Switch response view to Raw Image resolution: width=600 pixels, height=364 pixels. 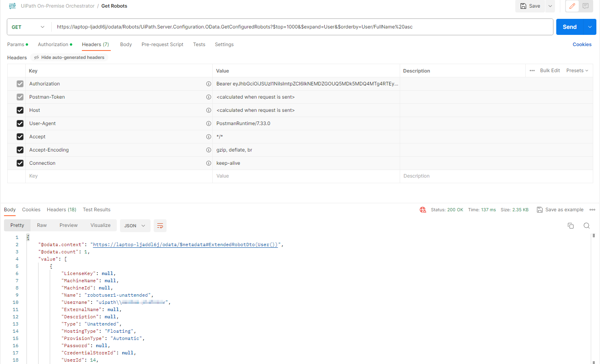[x=42, y=225]
